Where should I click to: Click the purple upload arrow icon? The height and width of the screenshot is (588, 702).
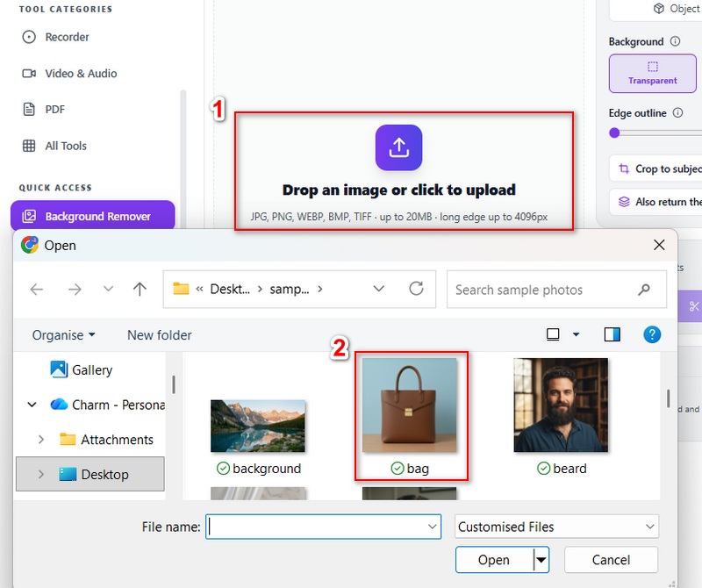point(398,147)
